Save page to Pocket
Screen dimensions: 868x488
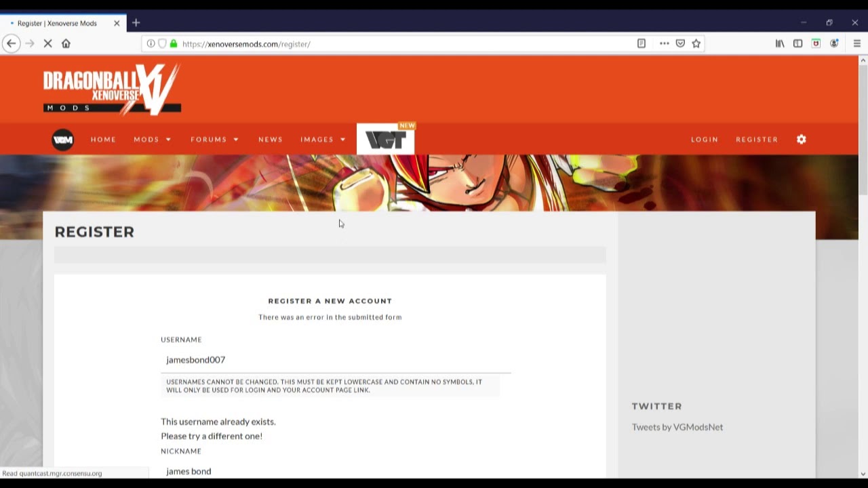680,43
